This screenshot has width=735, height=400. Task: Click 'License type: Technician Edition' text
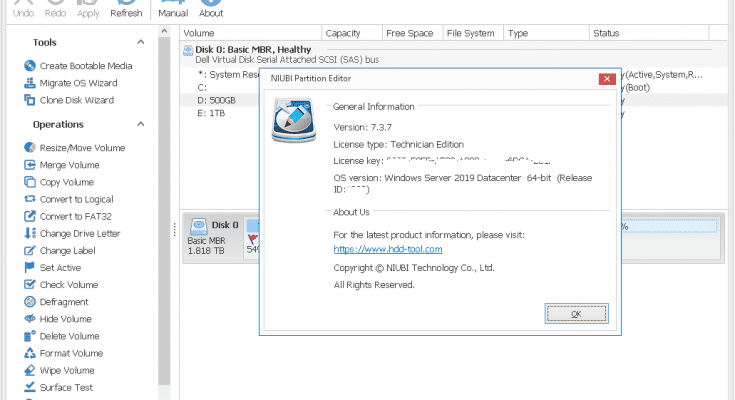[398, 144]
